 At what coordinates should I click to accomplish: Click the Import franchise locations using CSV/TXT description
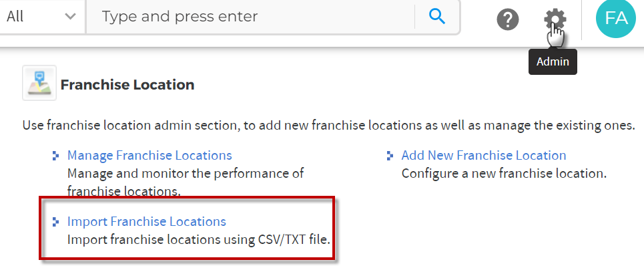pos(199,240)
